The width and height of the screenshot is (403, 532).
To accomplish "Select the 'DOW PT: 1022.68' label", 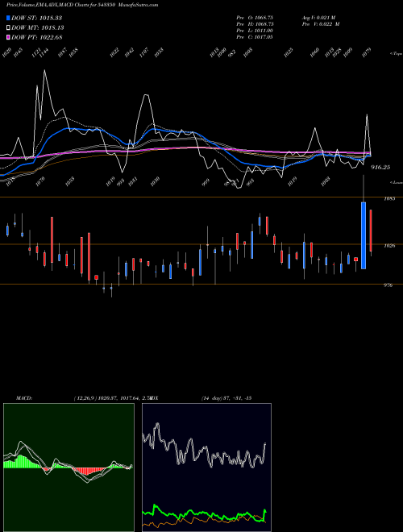I will pyautogui.click(x=36, y=37).
